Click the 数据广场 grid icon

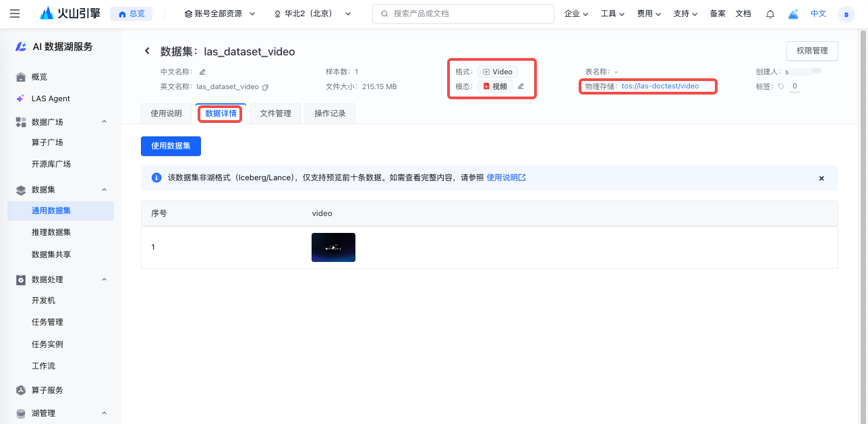[21, 122]
